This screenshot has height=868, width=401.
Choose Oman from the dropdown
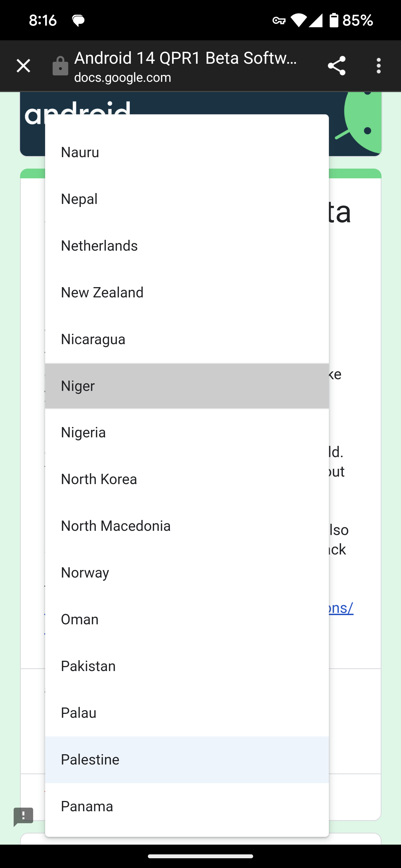(x=187, y=619)
